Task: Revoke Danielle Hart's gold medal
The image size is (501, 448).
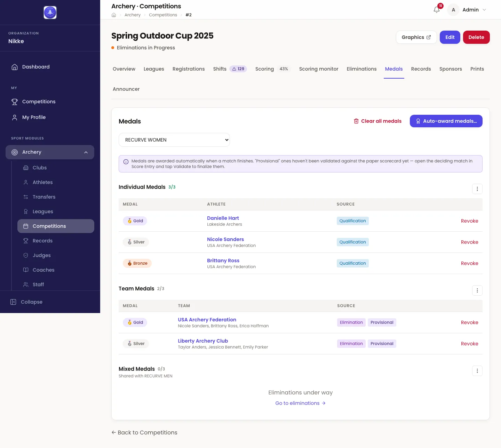Action: click(469, 221)
